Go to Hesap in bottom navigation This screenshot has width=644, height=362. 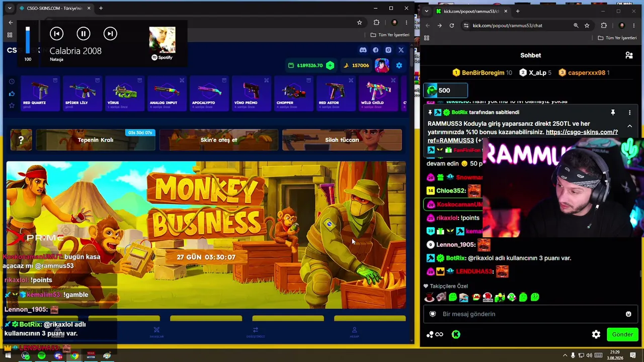[x=354, y=332]
